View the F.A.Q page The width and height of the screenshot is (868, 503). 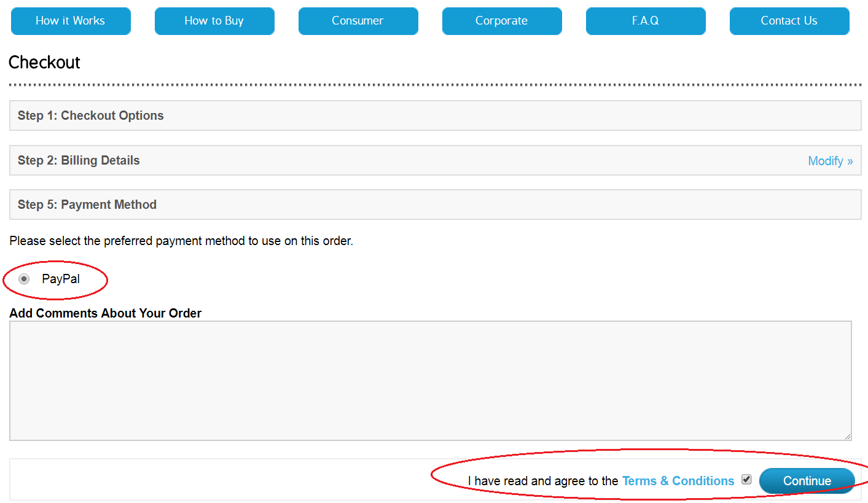pyautogui.click(x=646, y=21)
